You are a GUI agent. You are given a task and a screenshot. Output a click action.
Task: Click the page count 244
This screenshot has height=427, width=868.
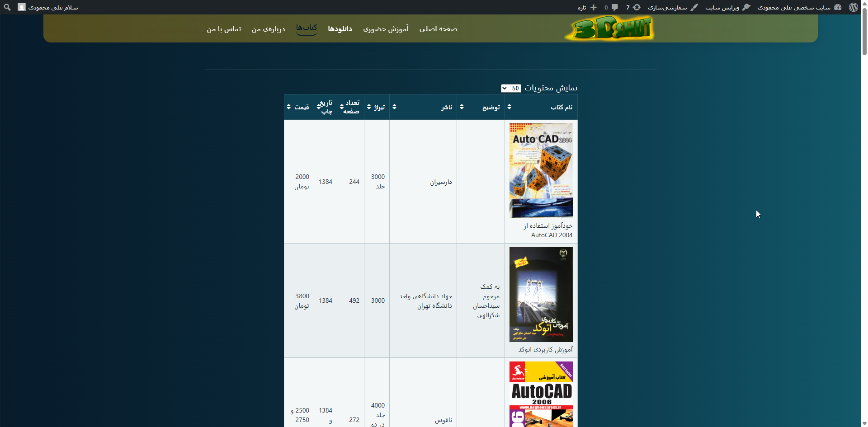coord(354,182)
